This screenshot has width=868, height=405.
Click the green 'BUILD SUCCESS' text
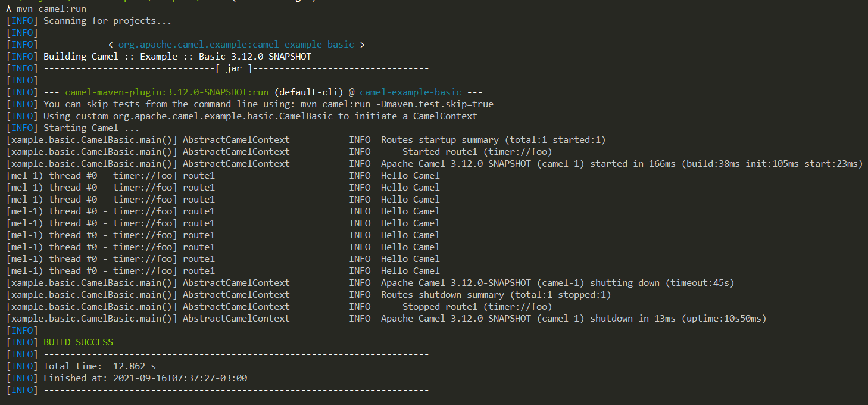pos(78,342)
